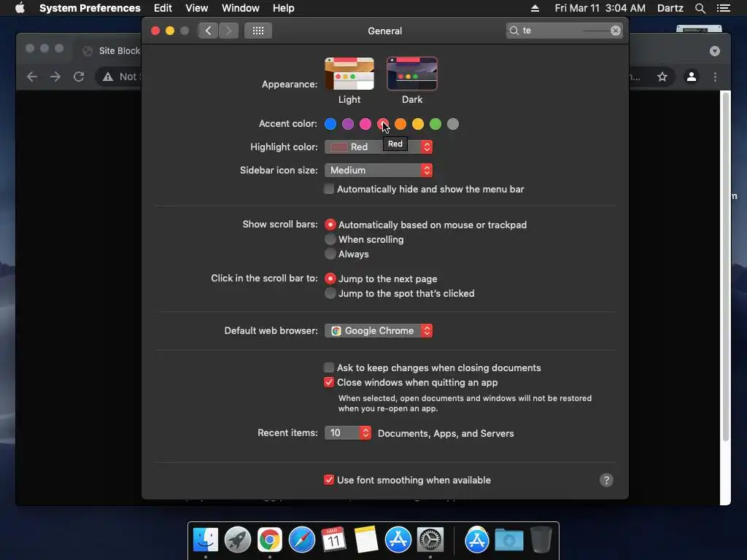Open Finder from the Dock
This screenshot has height=560, width=747.
[206, 540]
